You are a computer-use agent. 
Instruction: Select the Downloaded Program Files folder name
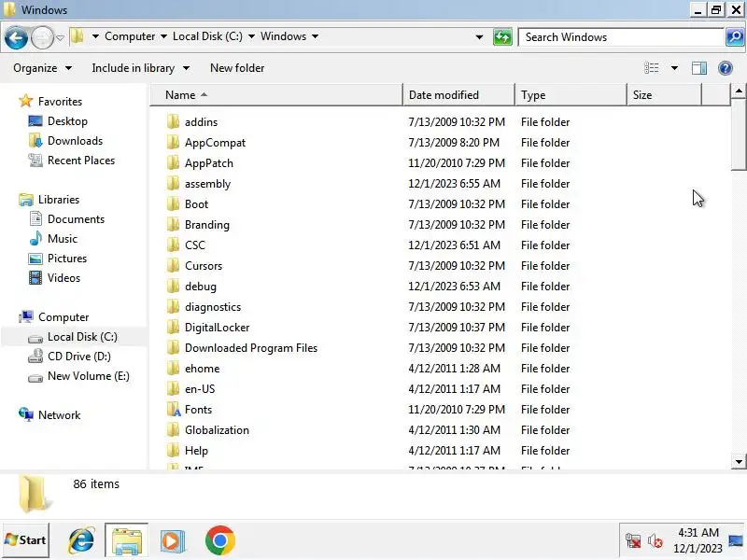250,347
